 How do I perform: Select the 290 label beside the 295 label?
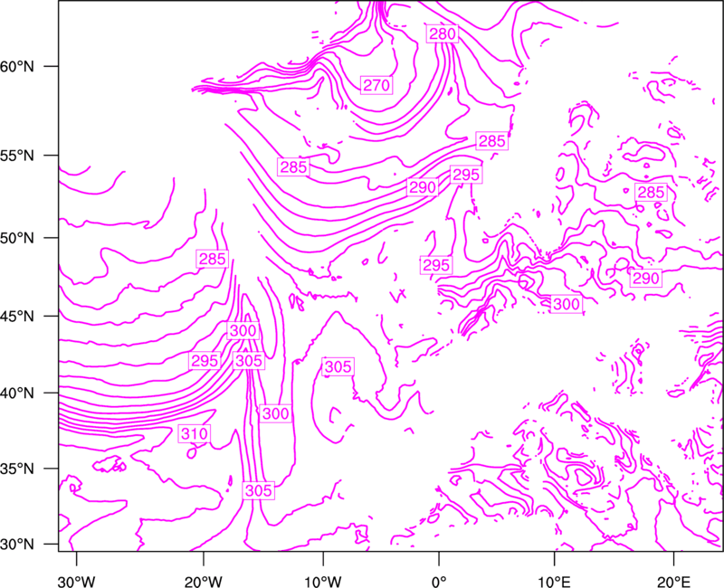pyautogui.click(x=423, y=187)
